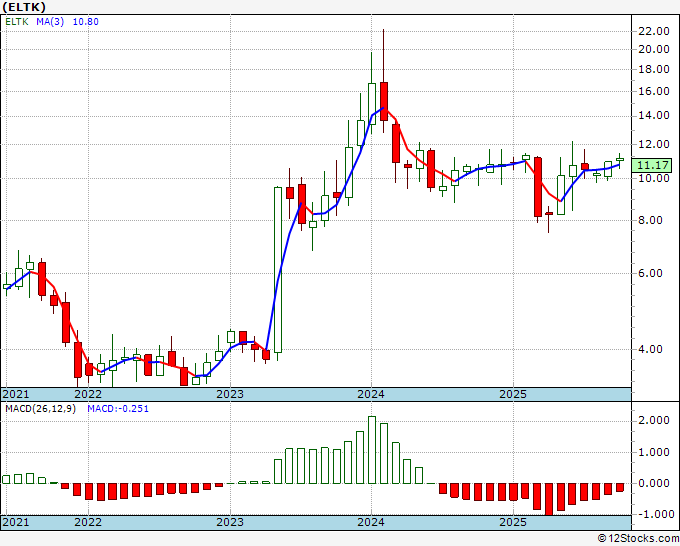Viewport: 680px width, 546px height.
Task: Click the tallest green MACD bar at 2024
Action: click(x=372, y=450)
